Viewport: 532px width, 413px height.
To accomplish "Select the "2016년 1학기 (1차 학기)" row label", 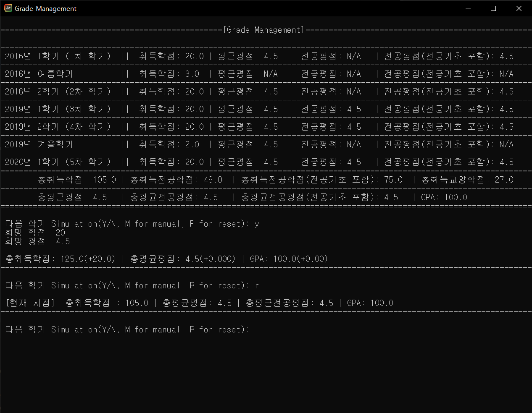I will click(x=58, y=56).
